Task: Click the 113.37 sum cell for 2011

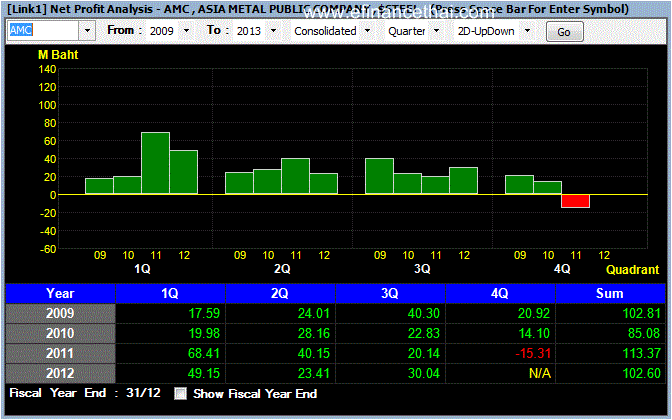Action: [x=610, y=354]
